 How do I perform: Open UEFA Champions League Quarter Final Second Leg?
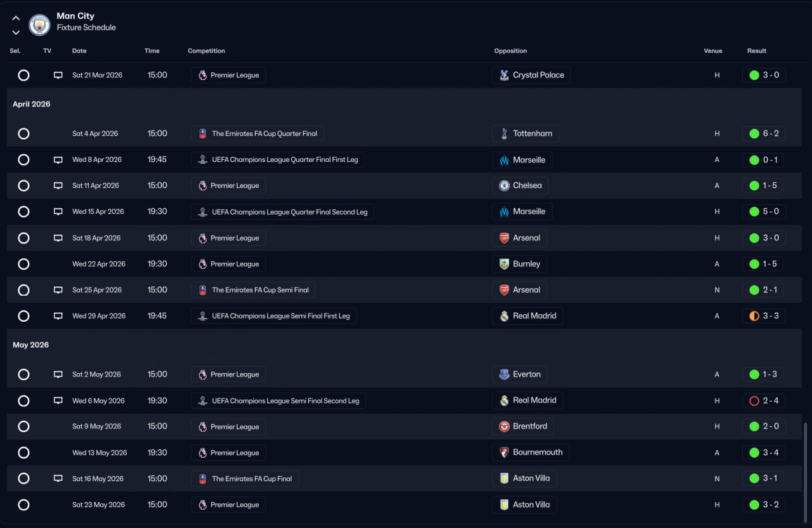[282, 212]
